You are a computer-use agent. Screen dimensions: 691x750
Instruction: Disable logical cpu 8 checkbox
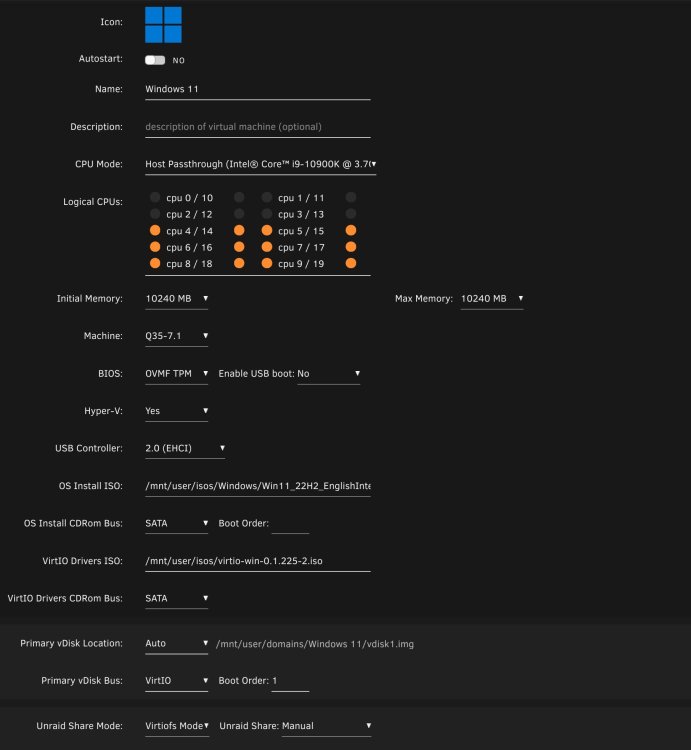point(155,263)
